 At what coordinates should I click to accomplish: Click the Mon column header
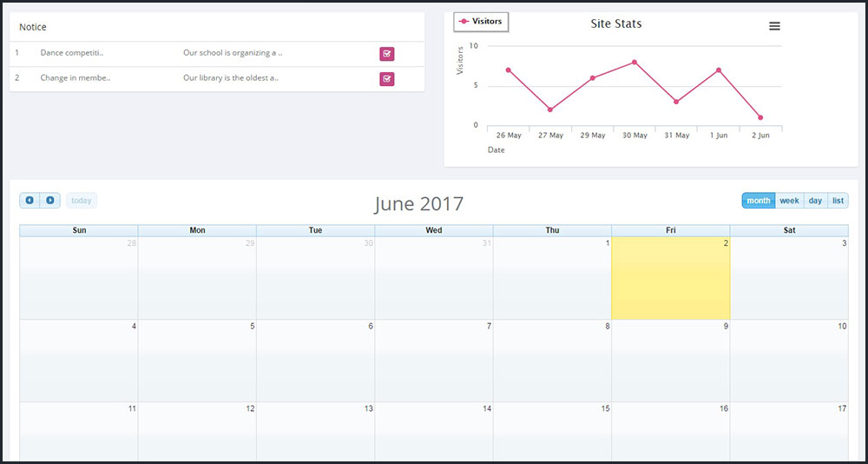(x=198, y=230)
